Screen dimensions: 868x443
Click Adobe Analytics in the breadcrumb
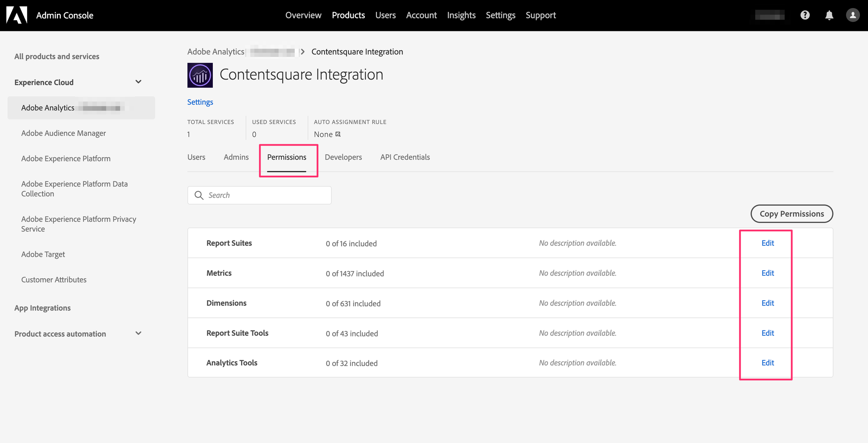coord(216,52)
